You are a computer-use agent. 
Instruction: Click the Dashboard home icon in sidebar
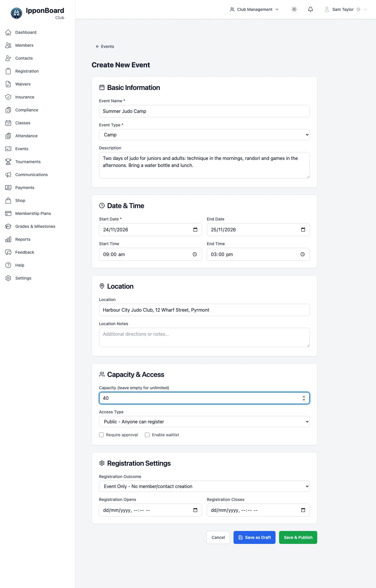(8, 32)
